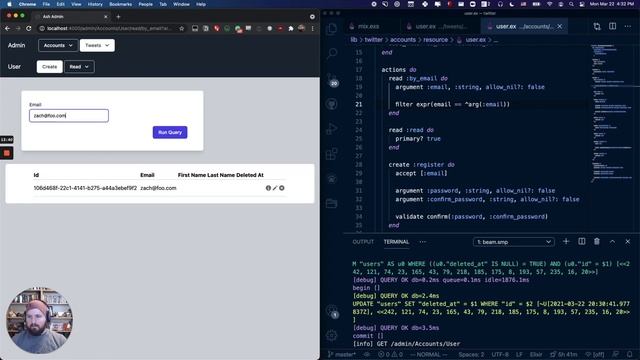Open macOS Spotlight search icon
The image size is (640, 360).
[571, 4]
